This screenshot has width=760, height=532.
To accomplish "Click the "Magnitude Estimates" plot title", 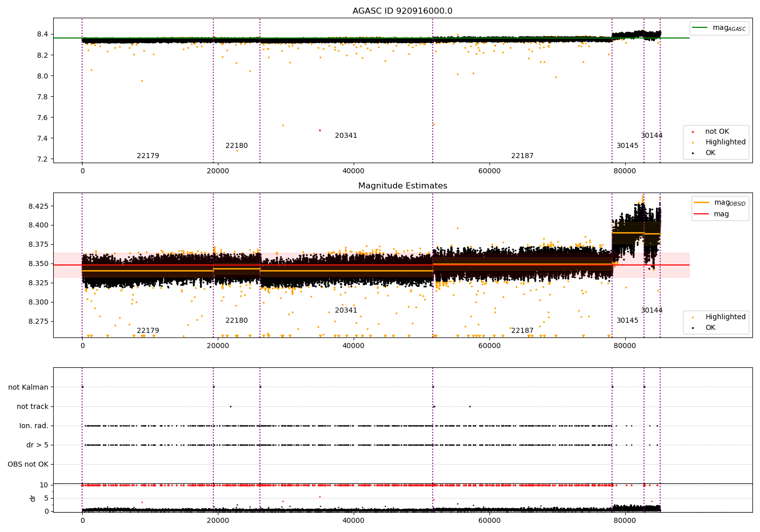I will (403, 186).
